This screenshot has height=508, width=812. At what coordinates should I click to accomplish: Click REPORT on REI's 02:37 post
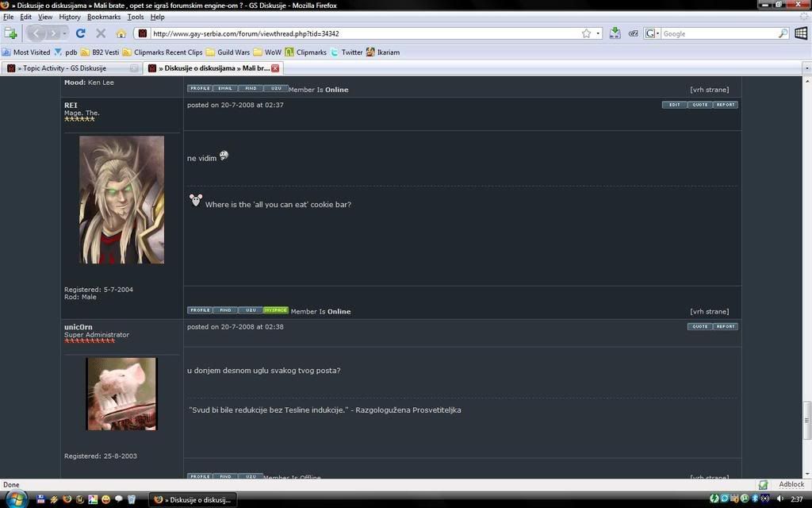click(725, 105)
